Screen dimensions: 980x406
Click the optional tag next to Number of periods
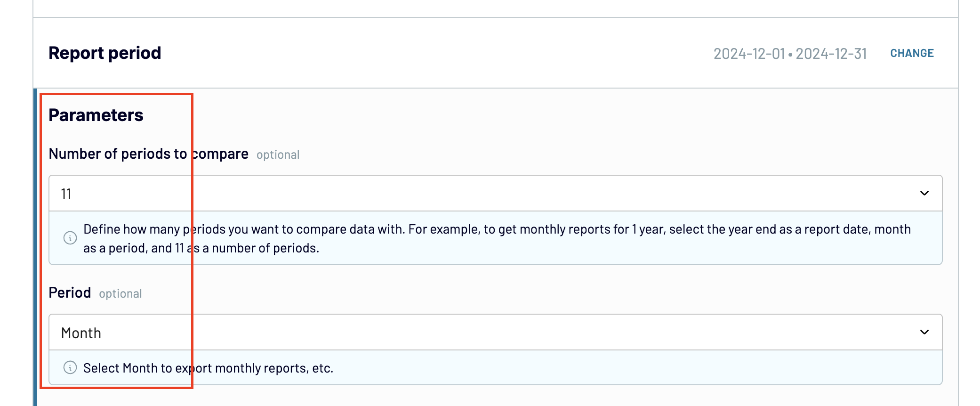pyautogui.click(x=278, y=155)
